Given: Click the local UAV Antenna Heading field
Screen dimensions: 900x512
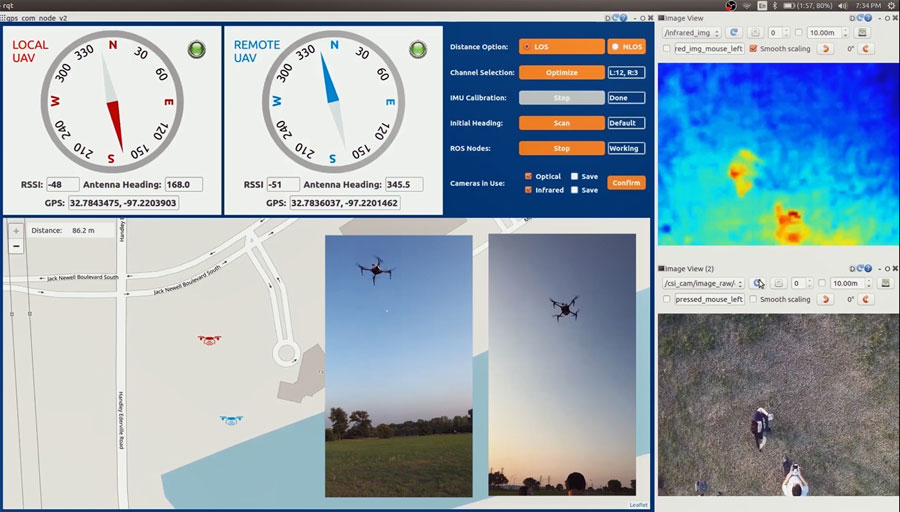Looking at the screenshot, I should pos(183,184).
